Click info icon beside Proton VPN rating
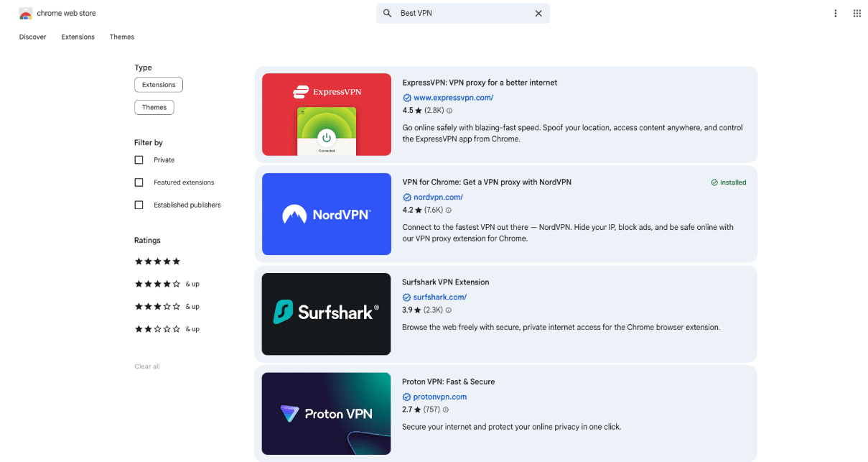868x462 pixels. tap(446, 410)
